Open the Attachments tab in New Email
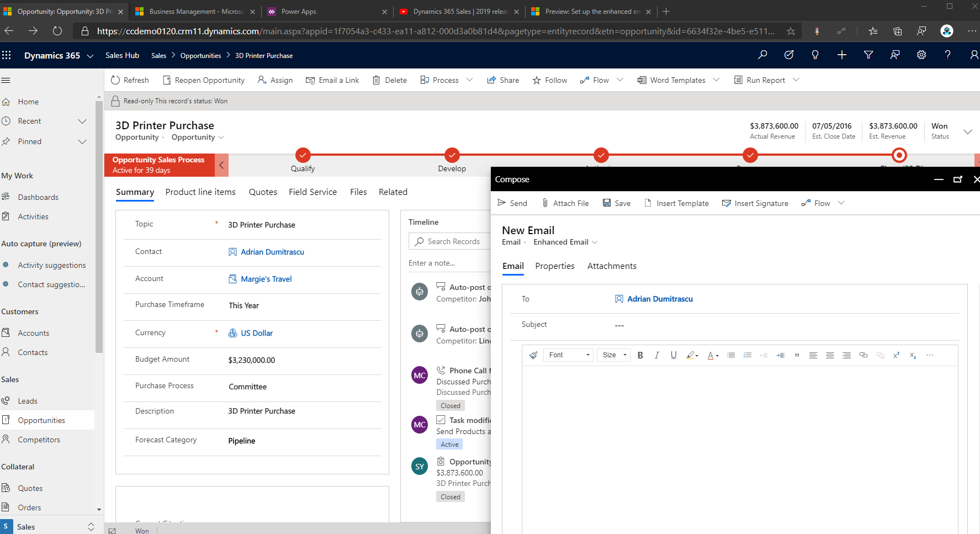This screenshot has height=534, width=980. [x=612, y=266]
